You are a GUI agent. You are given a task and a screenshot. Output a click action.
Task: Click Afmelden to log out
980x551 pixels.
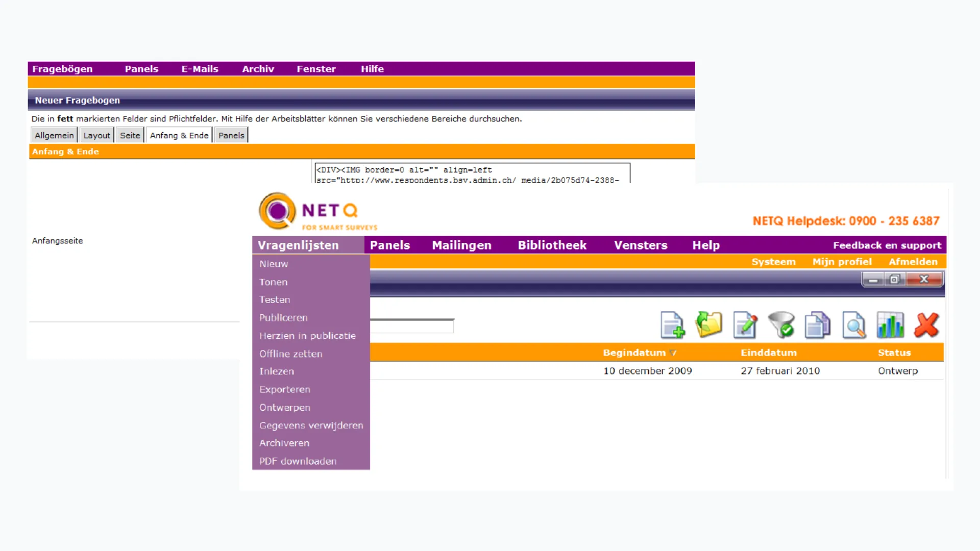tap(913, 262)
